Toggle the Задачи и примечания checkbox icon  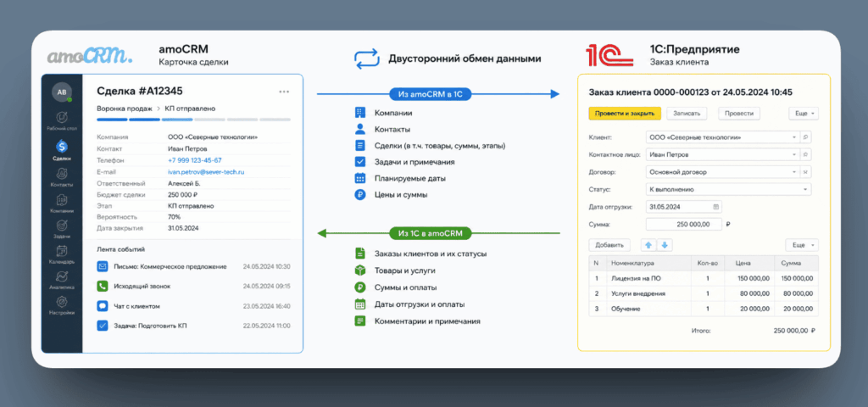tap(360, 162)
